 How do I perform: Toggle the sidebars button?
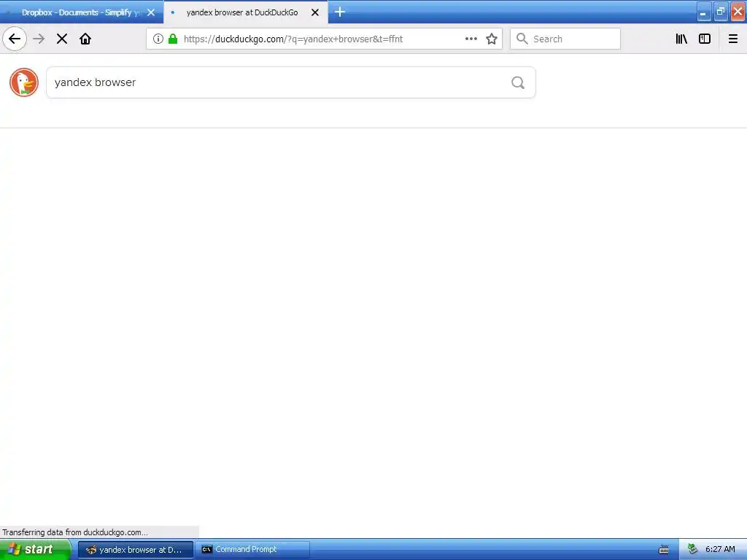pos(705,39)
